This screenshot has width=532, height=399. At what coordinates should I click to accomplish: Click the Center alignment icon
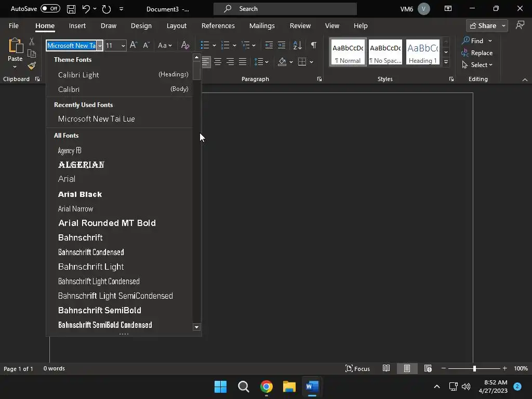click(x=218, y=62)
